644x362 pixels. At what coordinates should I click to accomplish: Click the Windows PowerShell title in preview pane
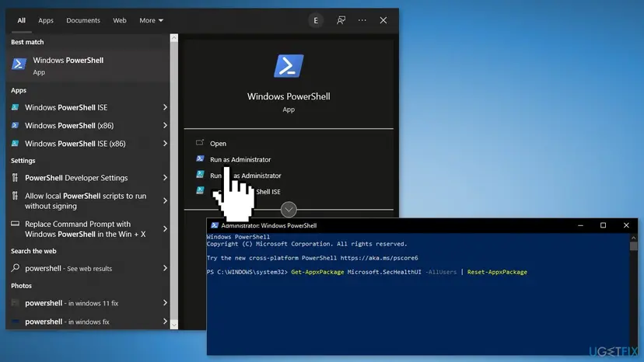point(289,96)
